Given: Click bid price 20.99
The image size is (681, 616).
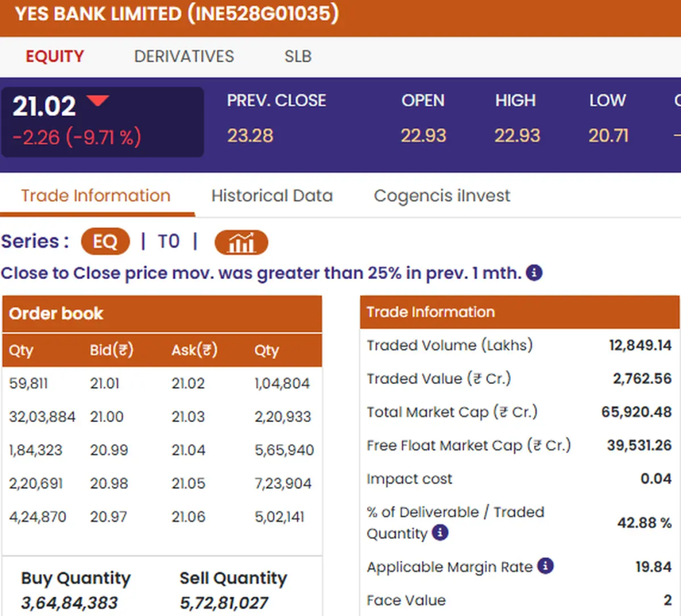Looking at the screenshot, I should click(109, 450).
